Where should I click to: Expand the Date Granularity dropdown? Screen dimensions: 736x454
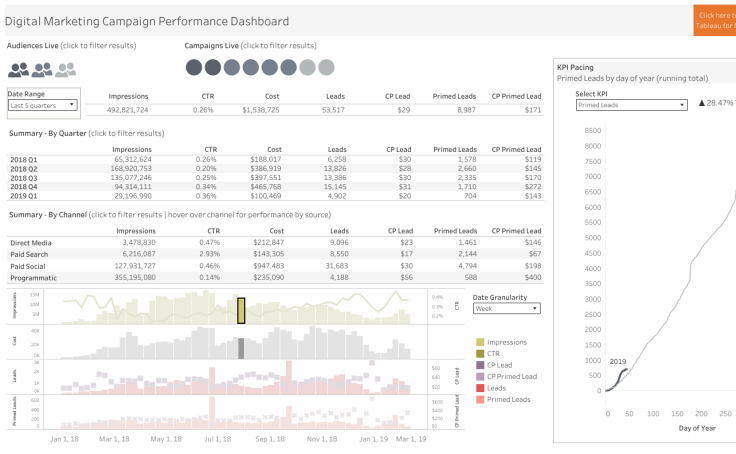pos(506,309)
